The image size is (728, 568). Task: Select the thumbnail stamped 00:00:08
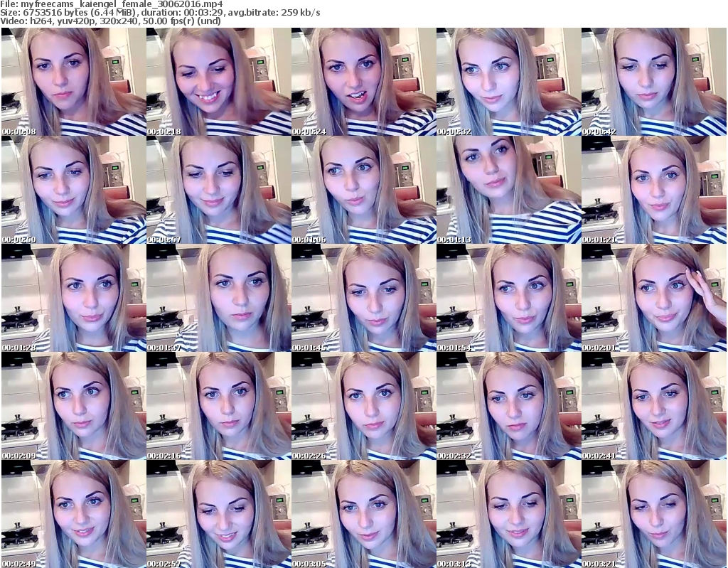73,82
